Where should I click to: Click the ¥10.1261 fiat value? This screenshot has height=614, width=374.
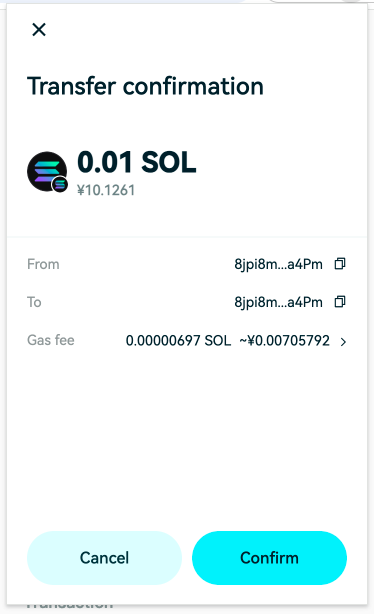pyautogui.click(x=106, y=190)
